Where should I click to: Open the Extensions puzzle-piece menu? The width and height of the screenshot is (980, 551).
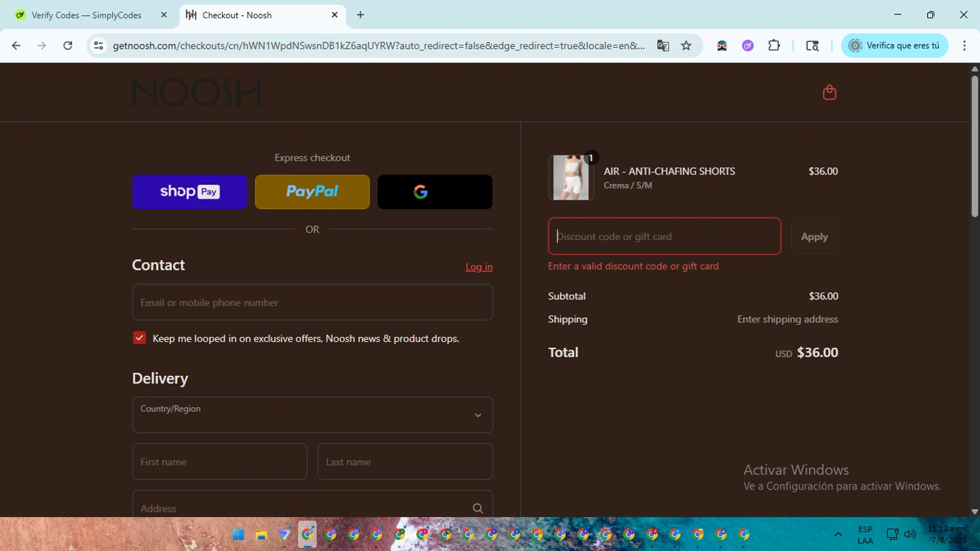pos(774,46)
